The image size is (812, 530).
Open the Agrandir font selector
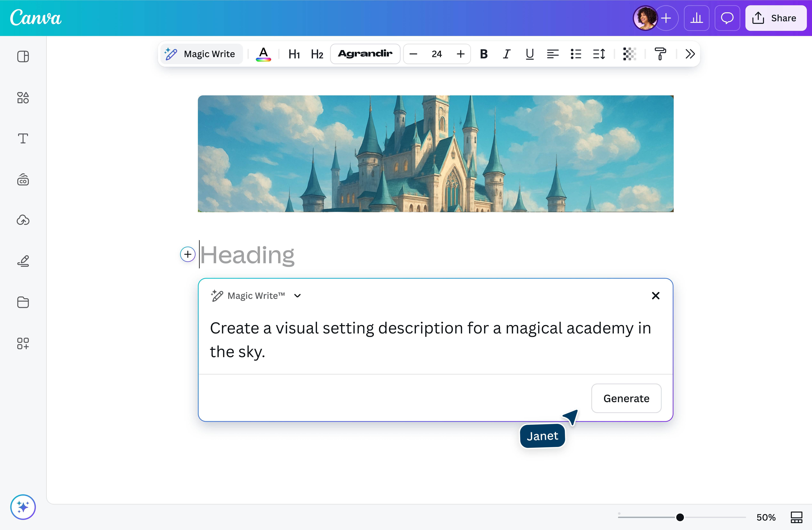[x=365, y=54]
